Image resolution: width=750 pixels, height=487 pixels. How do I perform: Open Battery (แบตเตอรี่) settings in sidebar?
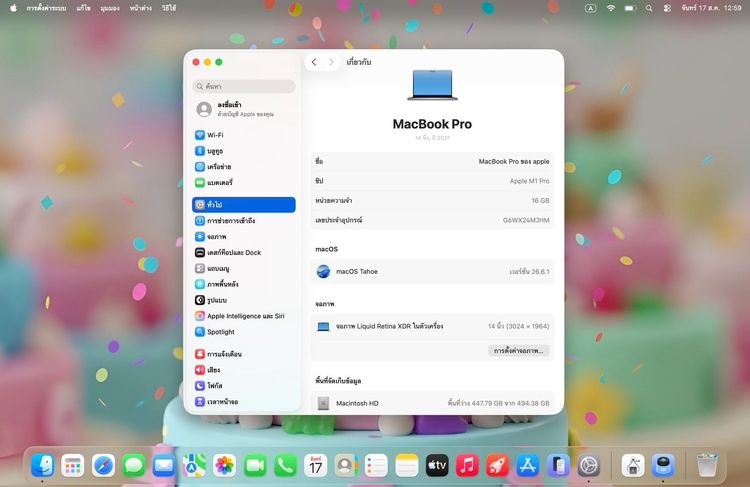[x=243, y=182]
